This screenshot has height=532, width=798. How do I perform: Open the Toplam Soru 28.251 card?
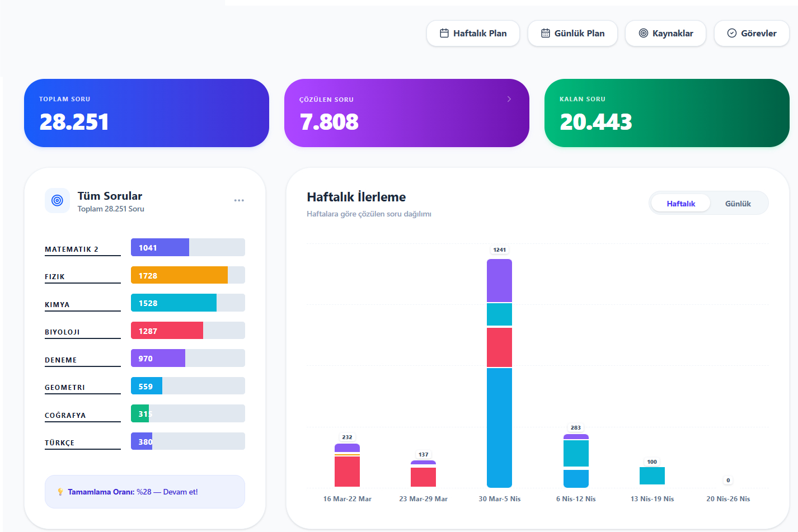(x=146, y=113)
